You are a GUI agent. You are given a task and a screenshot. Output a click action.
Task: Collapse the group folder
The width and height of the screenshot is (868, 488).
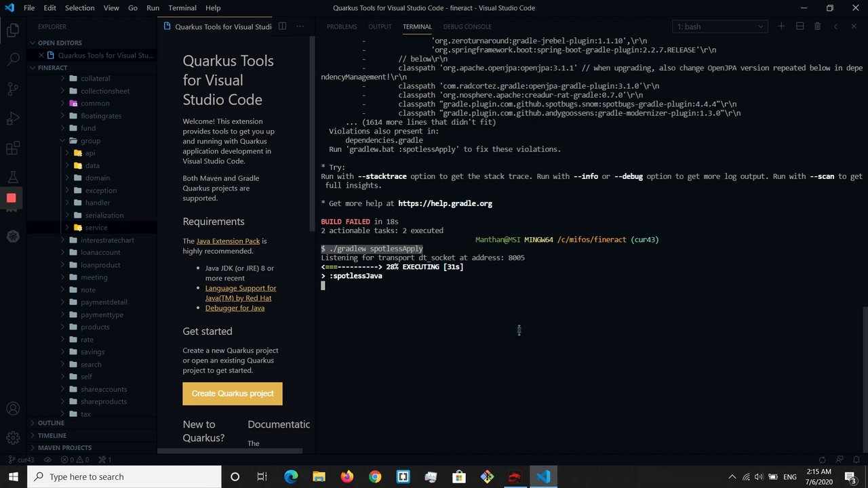point(90,141)
